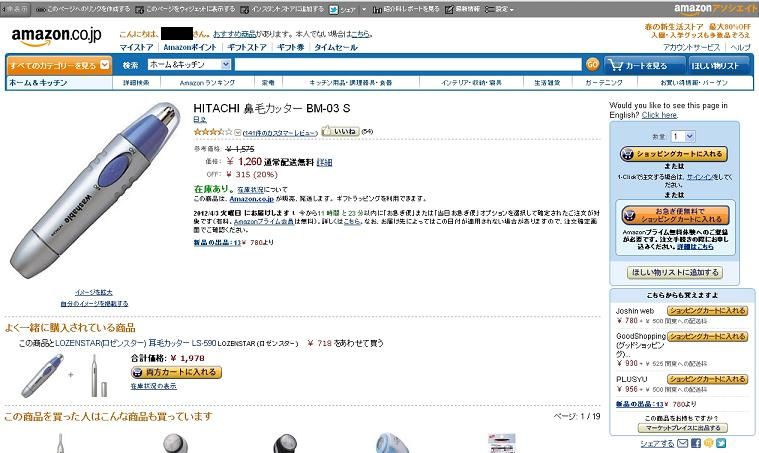Click the mixi share icon
This screenshot has height=453, width=759.
pyautogui.click(x=709, y=443)
